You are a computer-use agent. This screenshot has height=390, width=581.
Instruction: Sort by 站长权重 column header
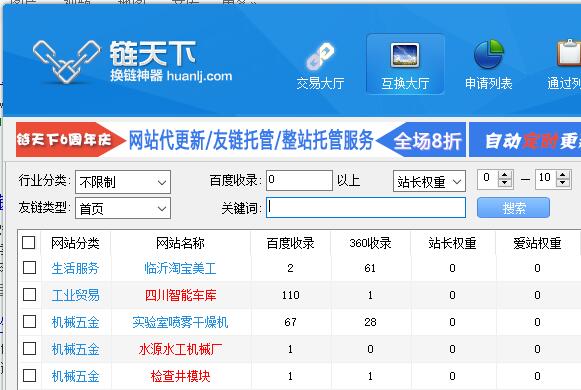[452, 243]
